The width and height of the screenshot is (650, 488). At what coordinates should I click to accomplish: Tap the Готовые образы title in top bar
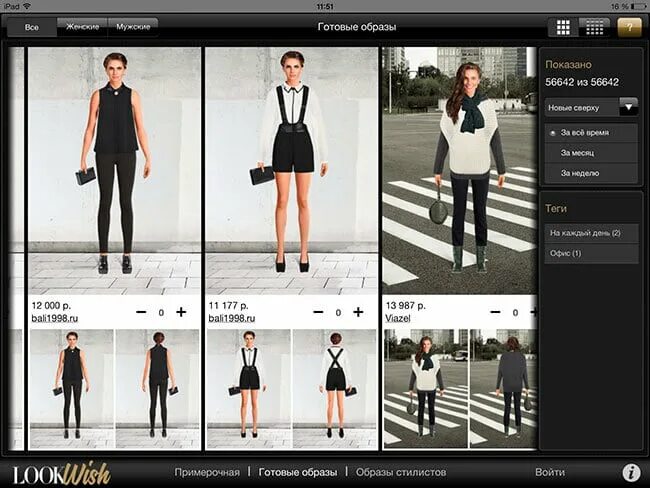357,27
